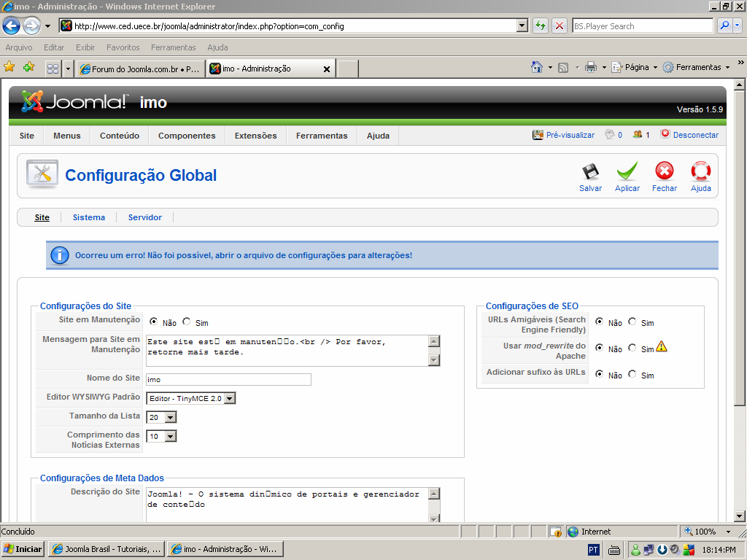This screenshot has height=560, width=747.
Task: Open the Joomla Site menu
Action: 27,136
